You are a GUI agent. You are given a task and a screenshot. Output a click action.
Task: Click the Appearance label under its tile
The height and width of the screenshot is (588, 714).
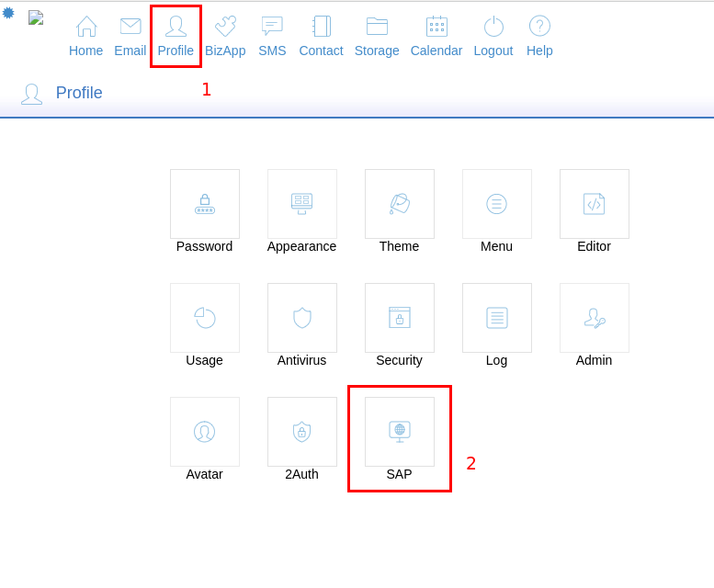click(302, 246)
